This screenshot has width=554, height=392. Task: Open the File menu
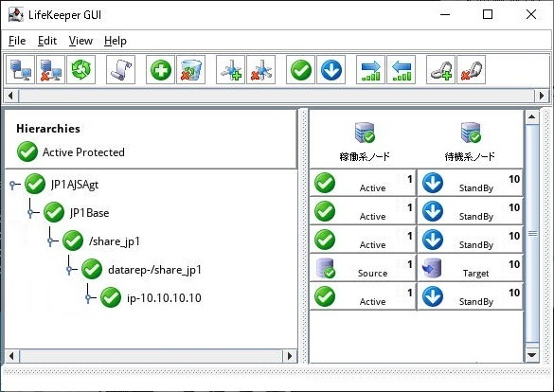point(17,41)
